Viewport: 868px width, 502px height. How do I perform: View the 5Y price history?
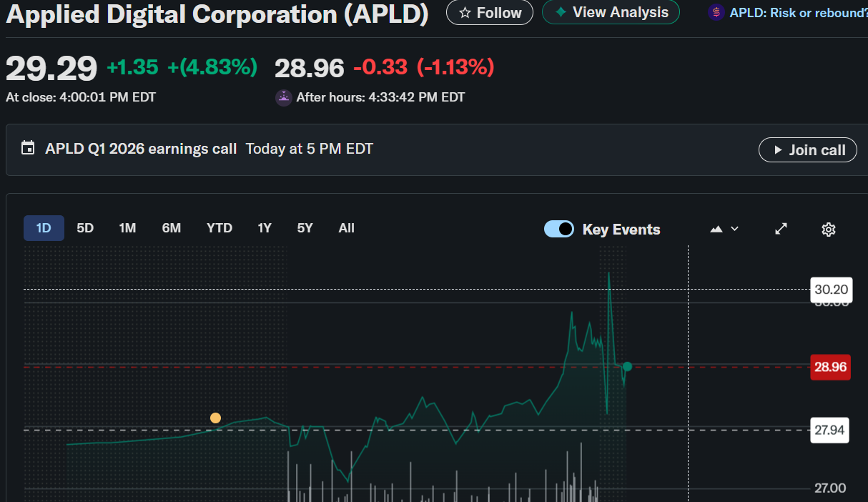tap(305, 228)
